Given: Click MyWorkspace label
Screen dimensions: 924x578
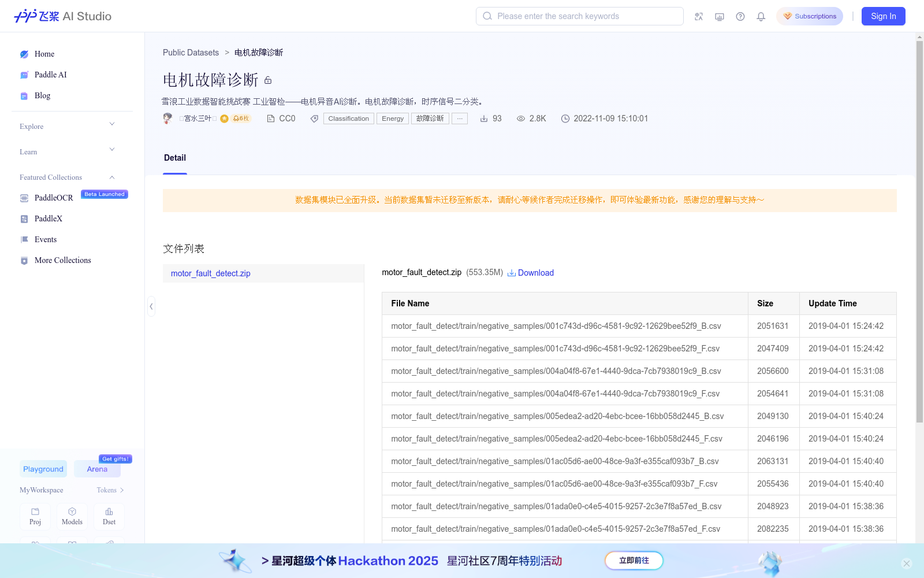Looking at the screenshot, I should pos(42,490).
